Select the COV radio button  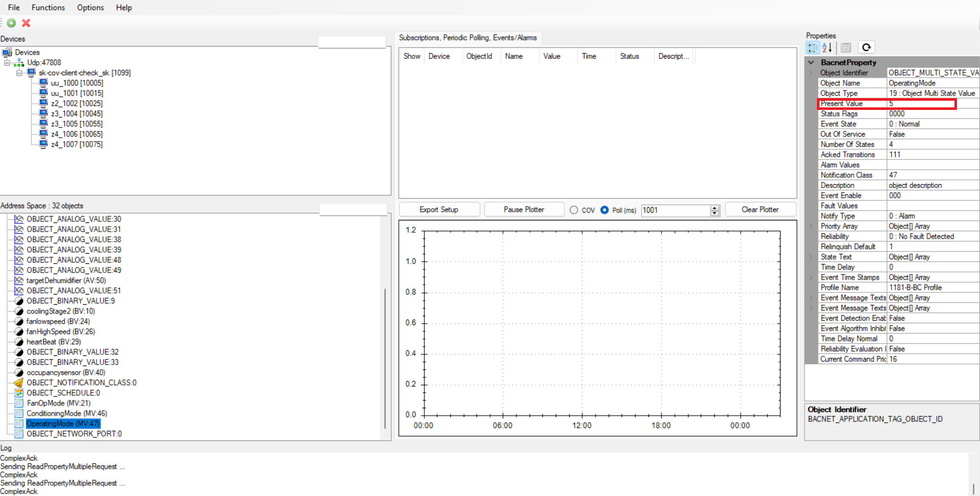(574, 210)
